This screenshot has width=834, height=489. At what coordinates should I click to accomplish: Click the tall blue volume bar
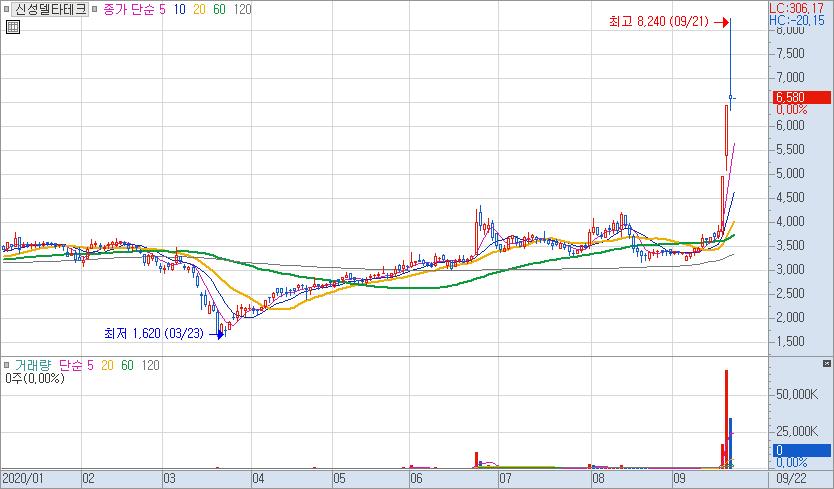pos(731,443)
